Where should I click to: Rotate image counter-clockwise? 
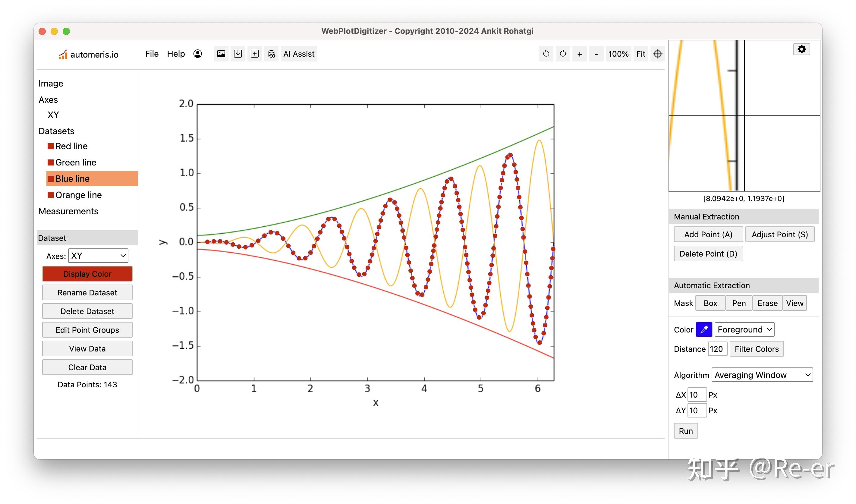[546, 54]
